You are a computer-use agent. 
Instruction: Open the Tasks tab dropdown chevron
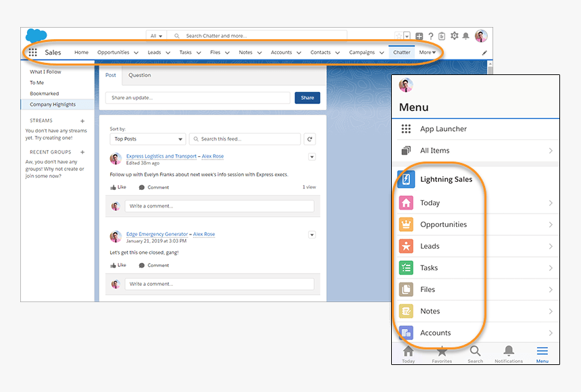(x=199, y=53)
